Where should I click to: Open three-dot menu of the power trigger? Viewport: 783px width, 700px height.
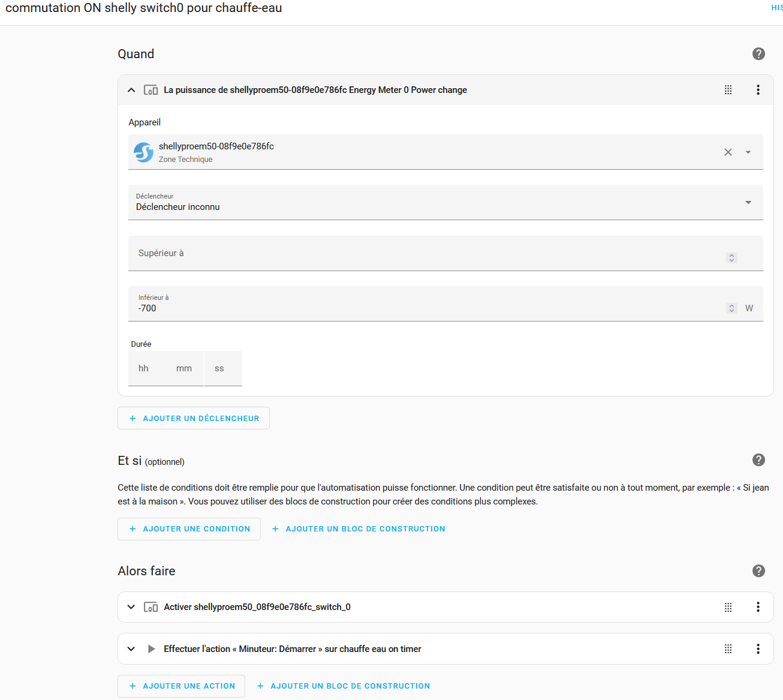click(x=758, y=90)
